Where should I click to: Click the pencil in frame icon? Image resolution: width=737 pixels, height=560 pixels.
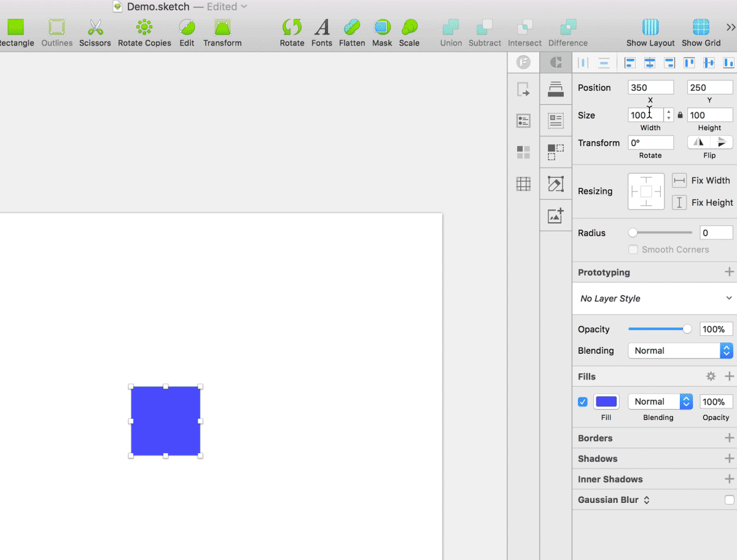pos(556,184)
